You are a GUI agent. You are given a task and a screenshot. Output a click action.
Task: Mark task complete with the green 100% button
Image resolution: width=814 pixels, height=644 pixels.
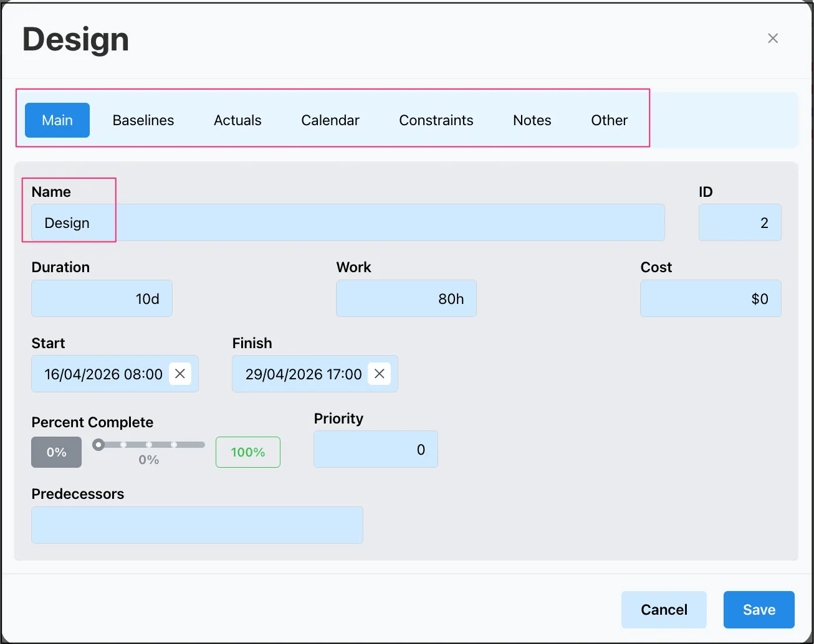coord(248,452)
